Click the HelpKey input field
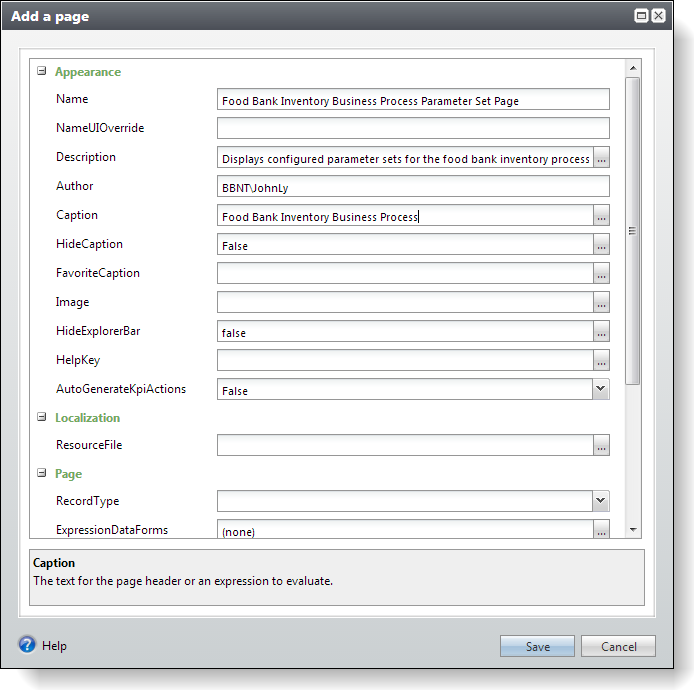Image resolution: width=694 pixels, height=690 pixels. click(x=405, y=360)
